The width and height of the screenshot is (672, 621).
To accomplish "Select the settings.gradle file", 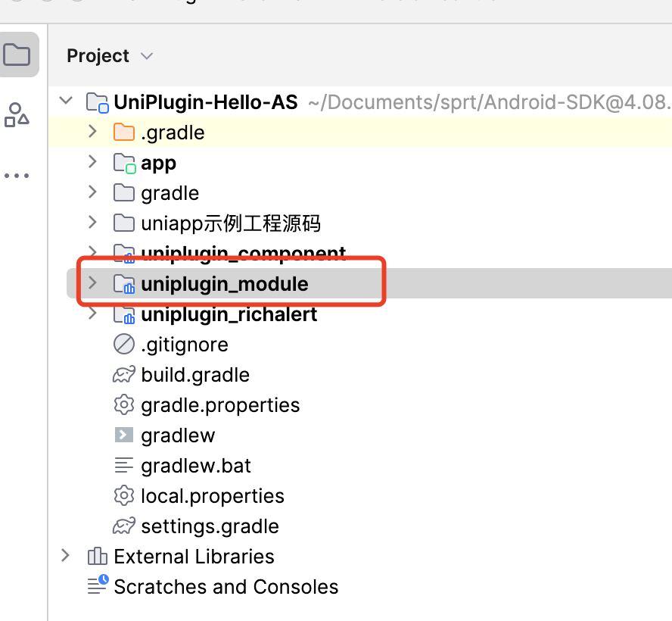I will 210,526.
